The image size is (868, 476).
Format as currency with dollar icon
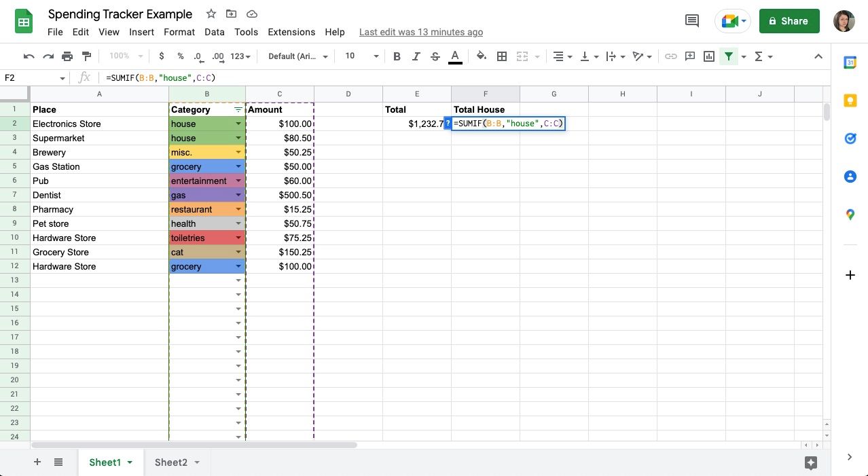click(x=161, y=56)
